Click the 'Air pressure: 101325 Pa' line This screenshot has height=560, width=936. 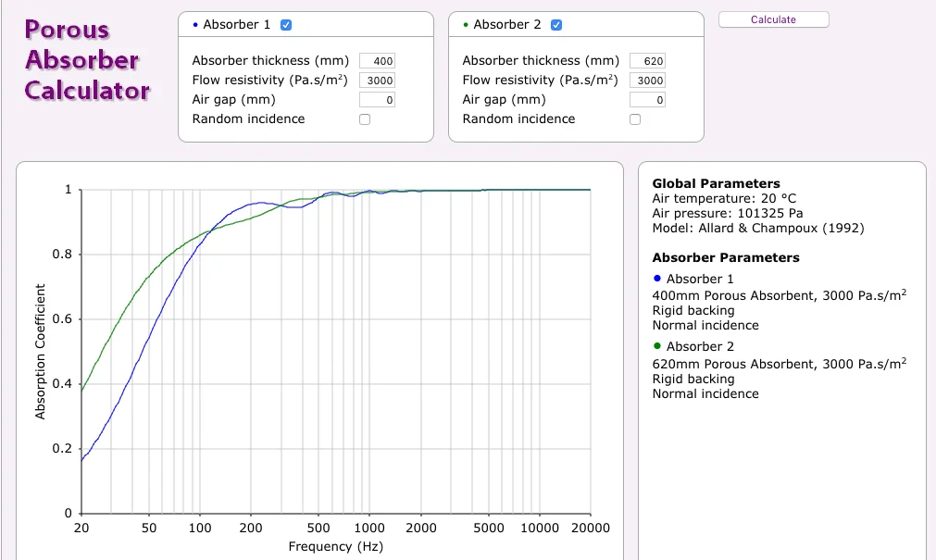click(x=728, y=213)
